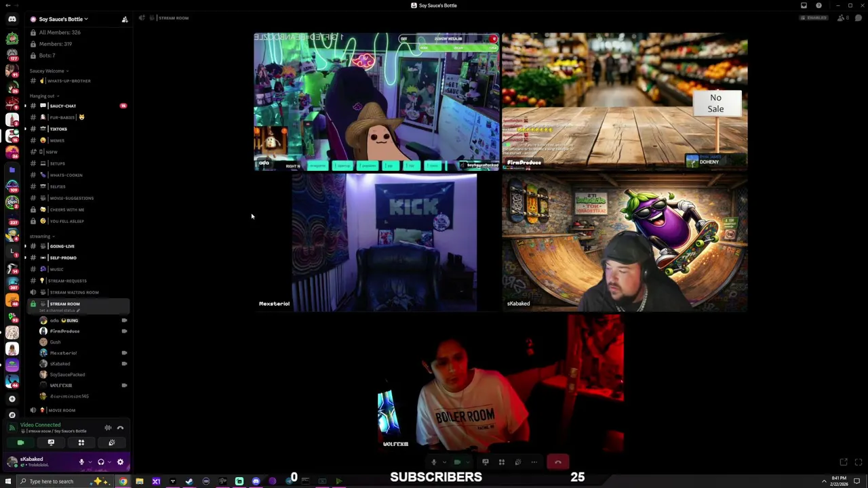Image resolution: width=868 pixels, height=488 pixels.
Task: Share screen from call control bar
Action: tap(486, 462)
